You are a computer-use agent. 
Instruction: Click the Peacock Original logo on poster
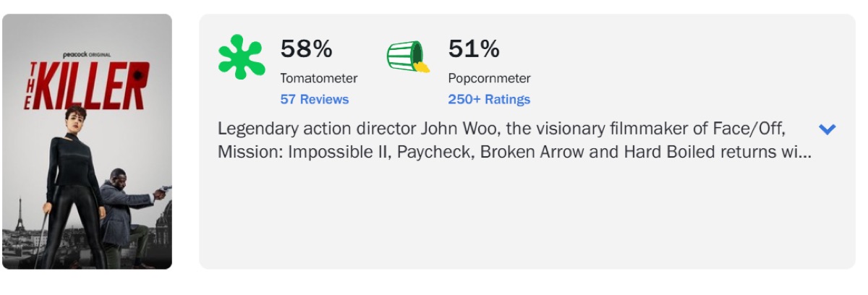(x=87, y=54)
